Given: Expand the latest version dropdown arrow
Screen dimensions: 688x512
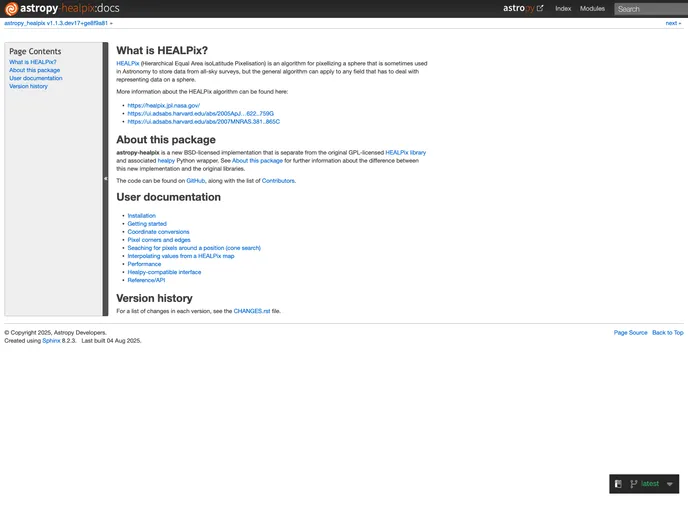Looking at the screenshot, I should [670, 484].
